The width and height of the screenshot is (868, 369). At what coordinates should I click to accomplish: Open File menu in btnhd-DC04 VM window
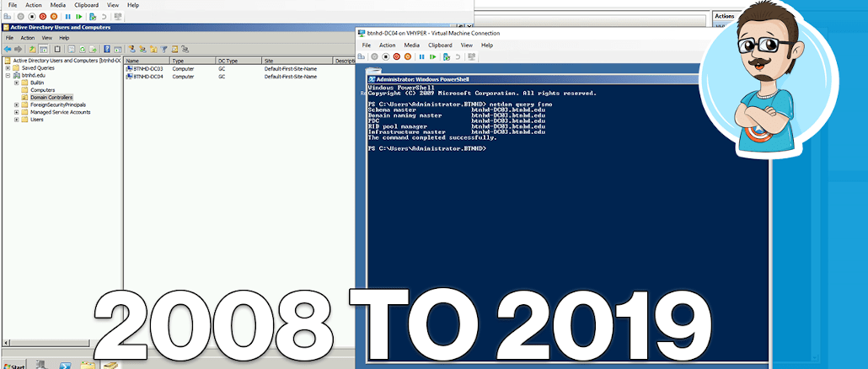click(367, 45)
